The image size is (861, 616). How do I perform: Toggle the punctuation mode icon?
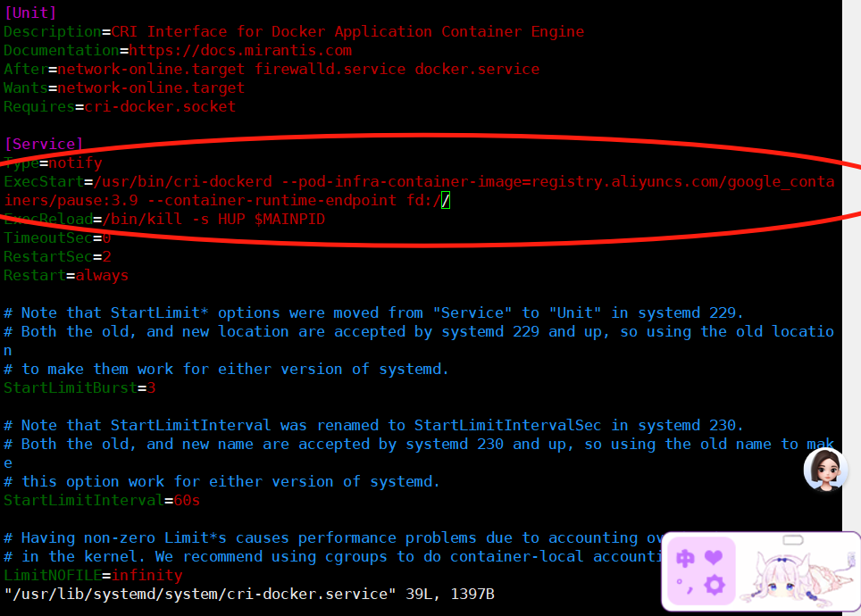685,586
